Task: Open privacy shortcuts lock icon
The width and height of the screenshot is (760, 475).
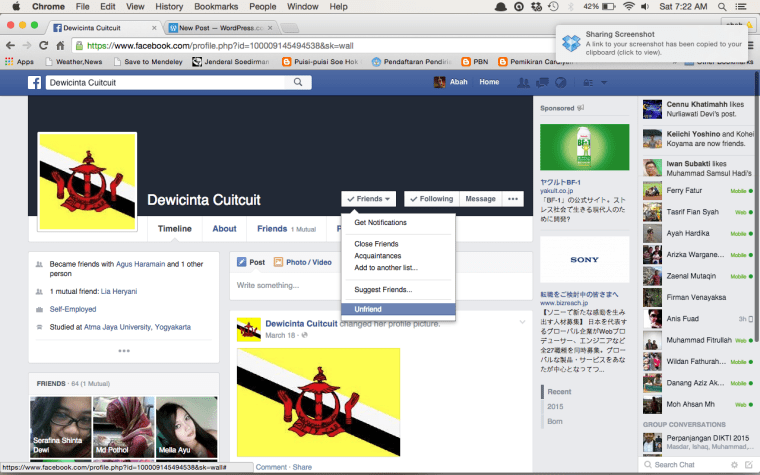Action: point(588,82)
